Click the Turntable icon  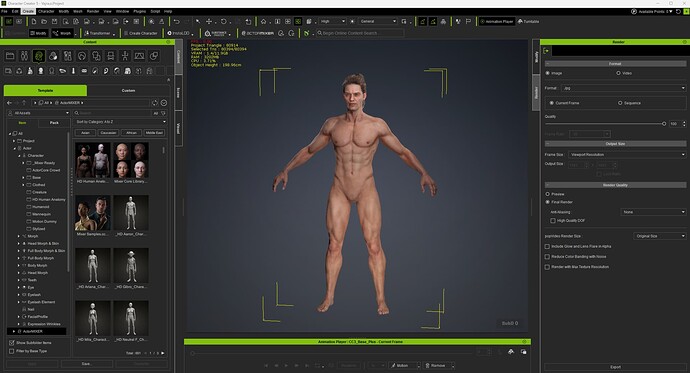pos(529,21)
